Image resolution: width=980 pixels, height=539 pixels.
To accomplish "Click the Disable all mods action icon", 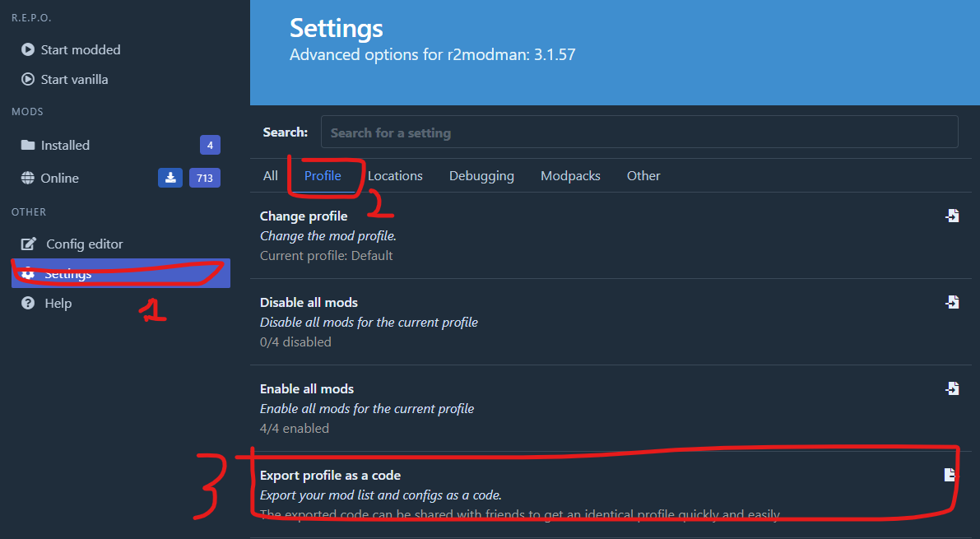I will tap(952, 302).
